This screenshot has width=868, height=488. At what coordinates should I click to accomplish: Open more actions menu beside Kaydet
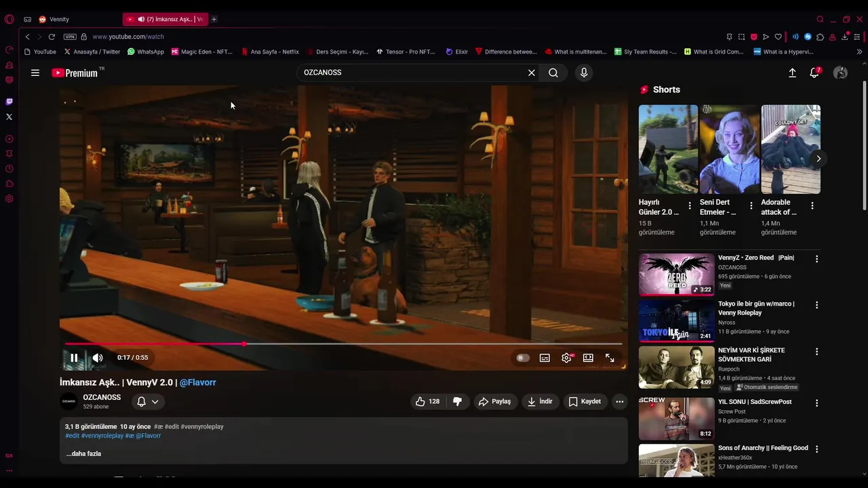[619, 401]
